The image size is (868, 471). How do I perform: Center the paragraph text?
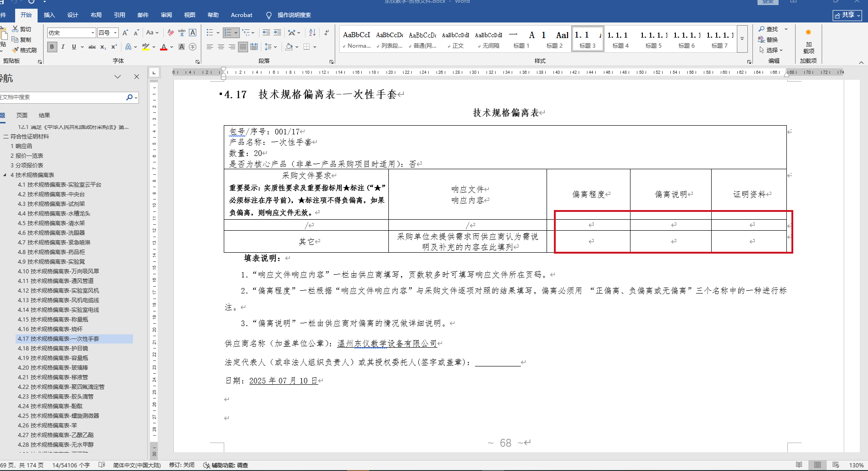pos(221,47)
